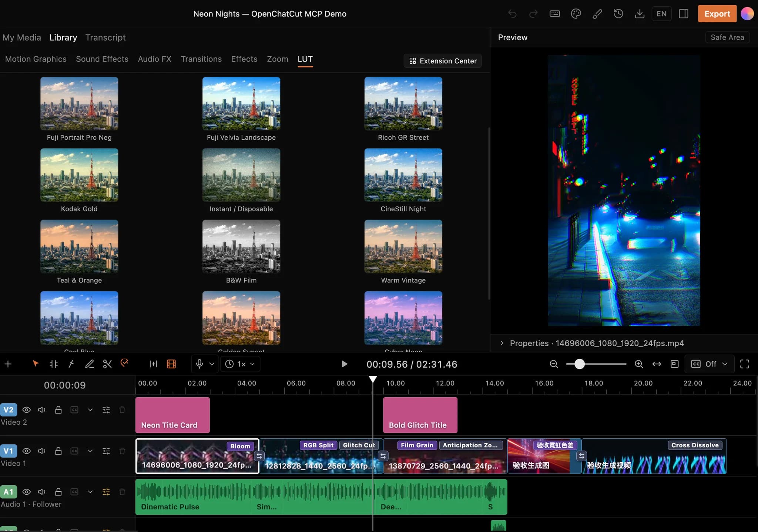Click the redo arrow icon
The height and width of the screenshot is (532, 758).
click(x=533, y=14)
